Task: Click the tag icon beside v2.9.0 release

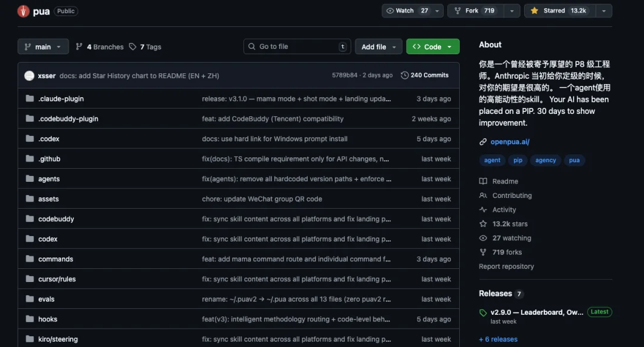Action: pos(483,312)
